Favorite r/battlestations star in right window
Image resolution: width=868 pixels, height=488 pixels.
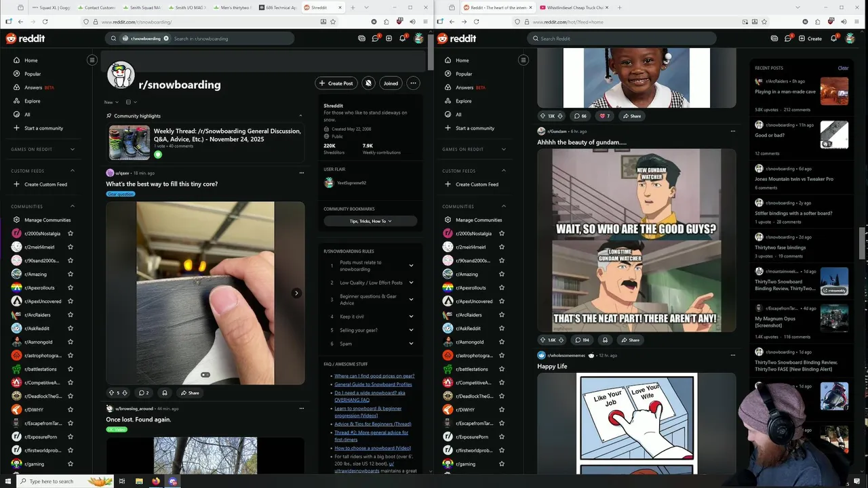pyautogui.click(x=502, y=369)
